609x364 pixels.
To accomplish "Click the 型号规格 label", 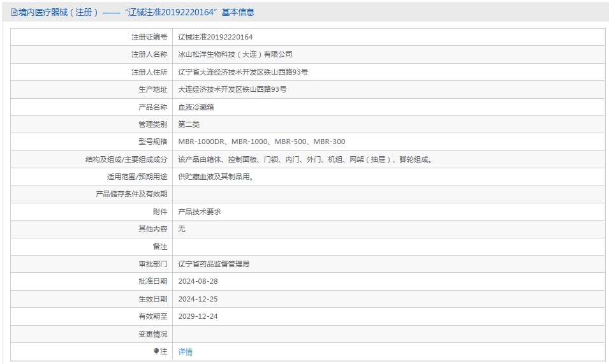I will point(152,142).
